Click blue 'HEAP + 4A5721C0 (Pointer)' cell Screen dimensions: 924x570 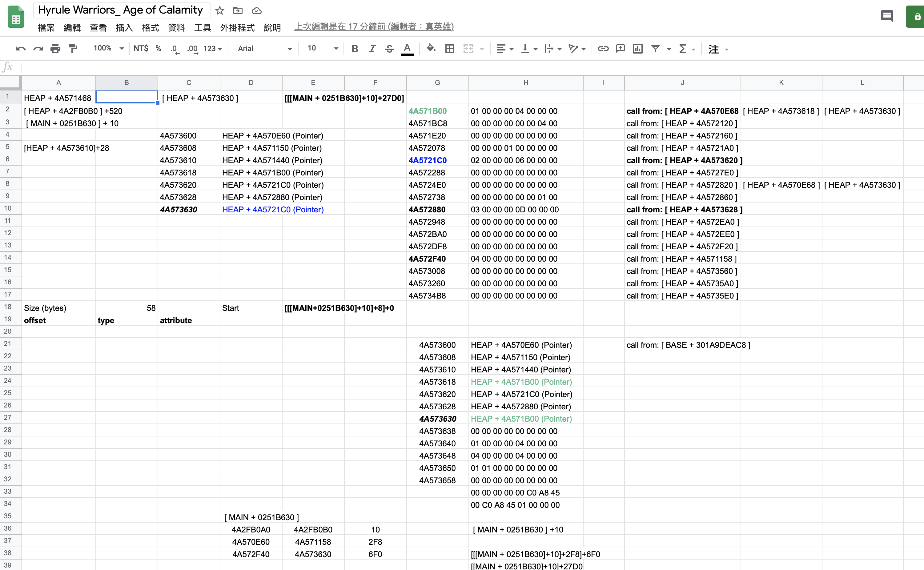(273, 210)
